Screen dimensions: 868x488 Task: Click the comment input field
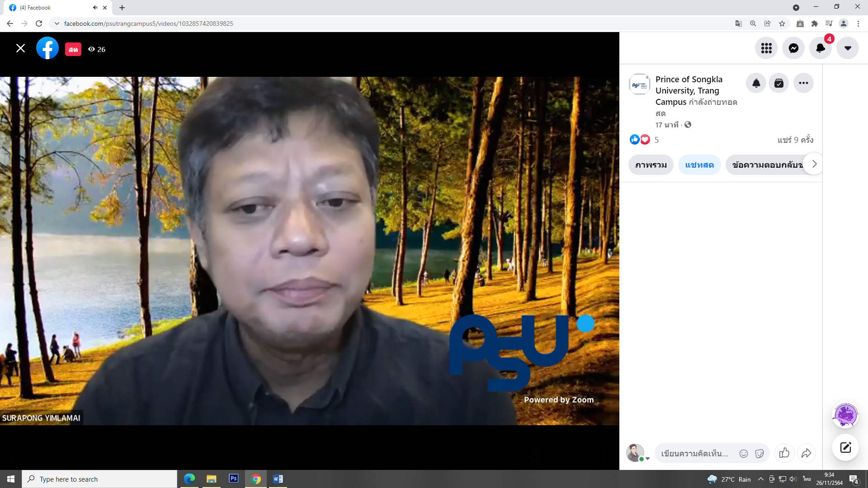point(695,454)
